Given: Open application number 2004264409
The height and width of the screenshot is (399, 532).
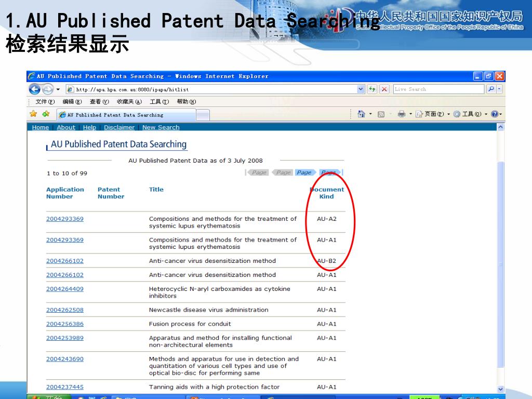Looking at the screenshot, I should pyautogui.click(x=65, y=289).
